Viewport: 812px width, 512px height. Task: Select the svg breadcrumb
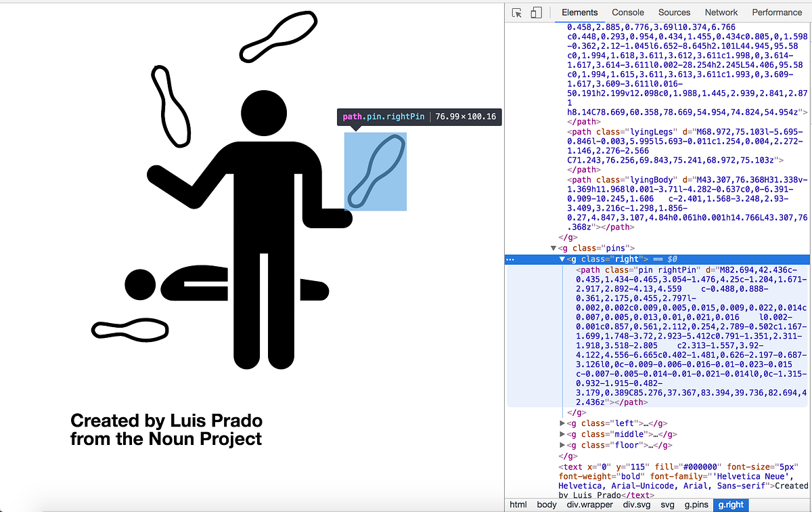point(668,505)
